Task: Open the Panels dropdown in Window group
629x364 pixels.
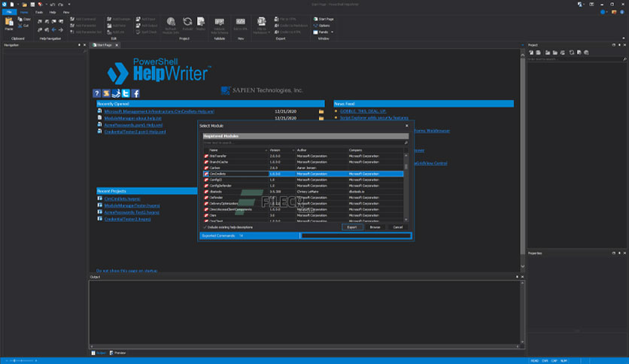Action: [324, 32]
